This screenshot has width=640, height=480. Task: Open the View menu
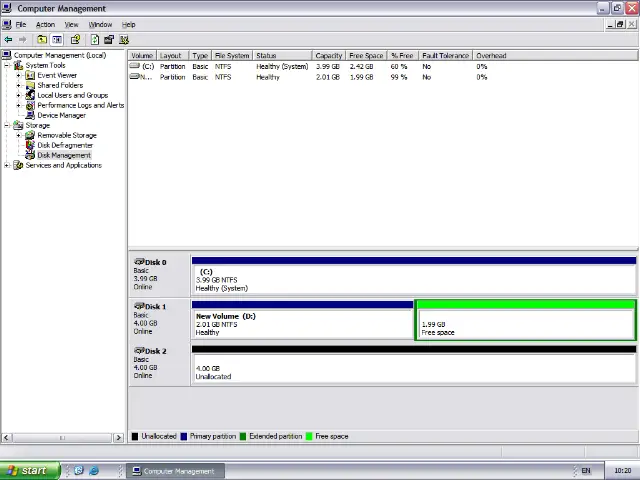pyautogui.click(x=71, y=24)
